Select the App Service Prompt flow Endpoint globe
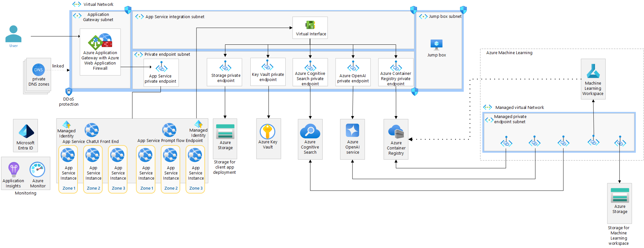The height and width of the screenshot is (248, 644). (x=169, y=130)
